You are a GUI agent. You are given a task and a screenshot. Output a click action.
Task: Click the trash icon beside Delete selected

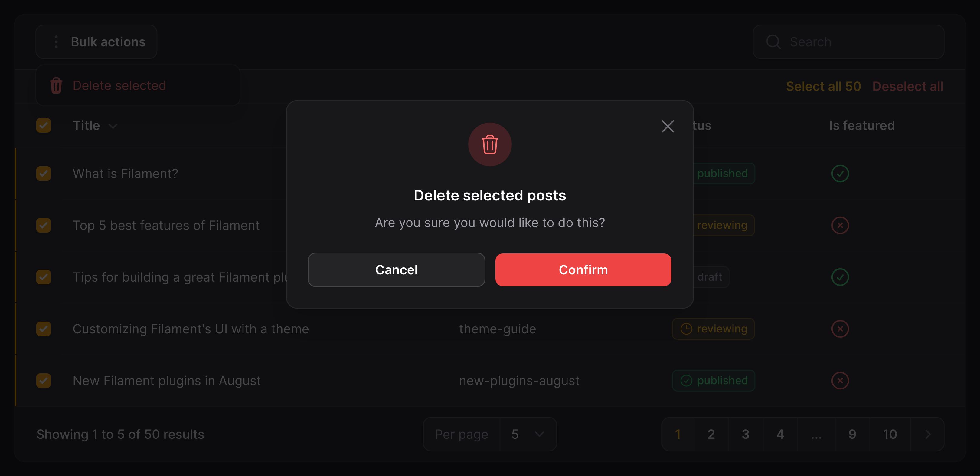click(56, 85)
